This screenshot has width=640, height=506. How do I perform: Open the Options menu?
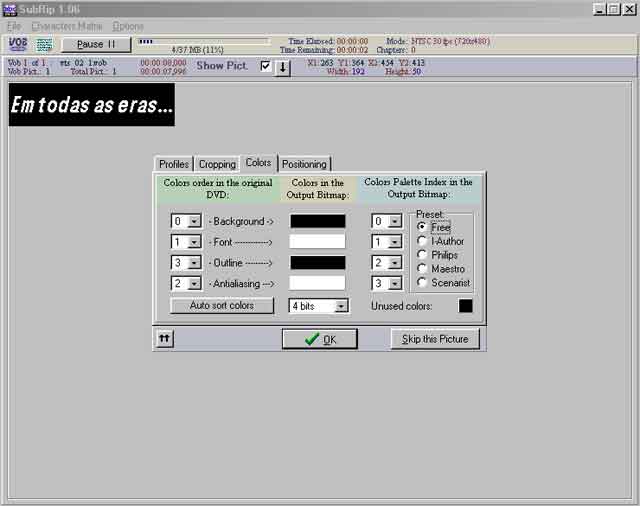(128, 27)
